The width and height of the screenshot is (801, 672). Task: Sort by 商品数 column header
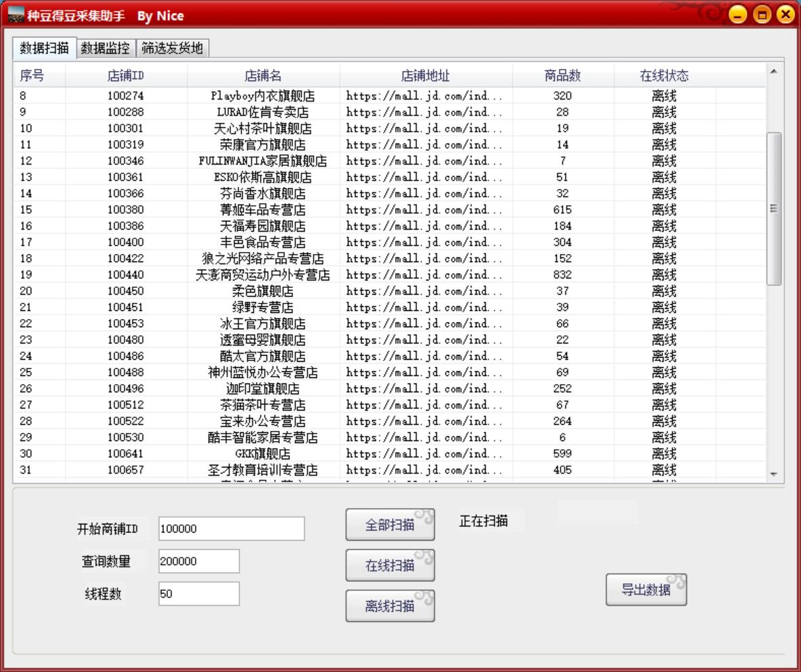click(x=562, y=75)
